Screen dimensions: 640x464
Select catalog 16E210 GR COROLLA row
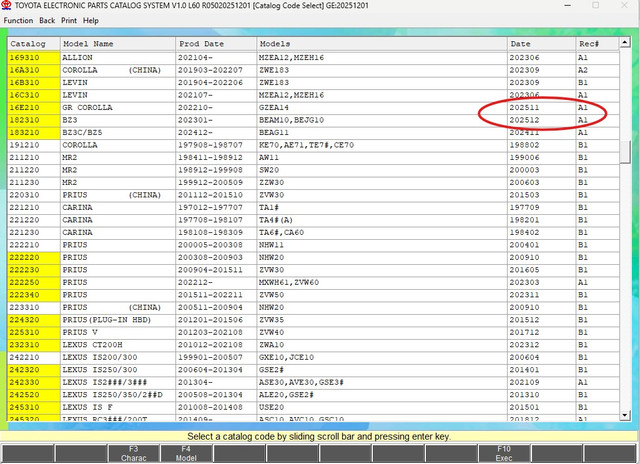(313, 108)
